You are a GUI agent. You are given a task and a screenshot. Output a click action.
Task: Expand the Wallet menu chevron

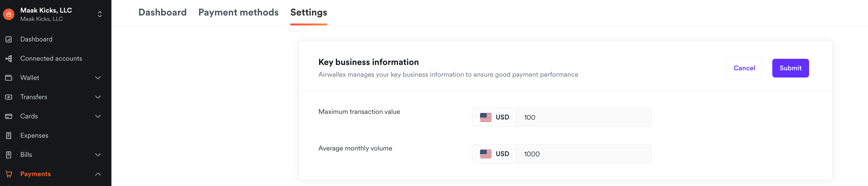tap(98, 78)
